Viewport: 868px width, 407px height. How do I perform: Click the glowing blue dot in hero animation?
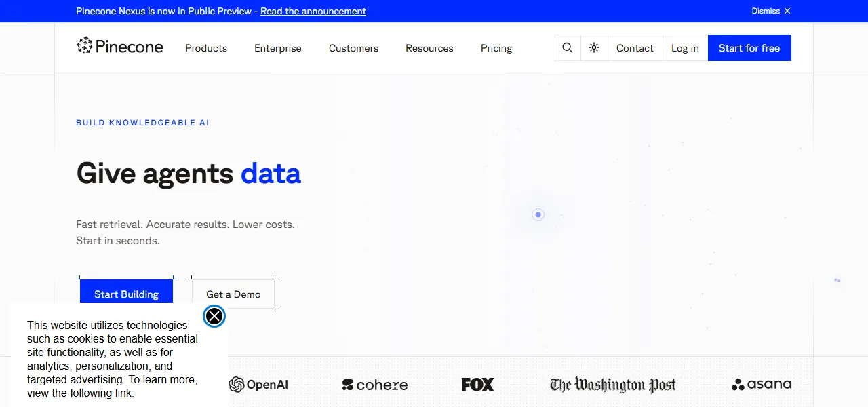tap(538, 214)
